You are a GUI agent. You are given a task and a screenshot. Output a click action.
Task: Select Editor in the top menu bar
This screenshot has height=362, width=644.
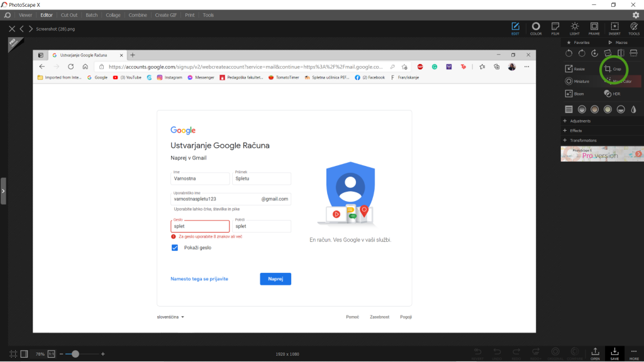coord(47,15)
